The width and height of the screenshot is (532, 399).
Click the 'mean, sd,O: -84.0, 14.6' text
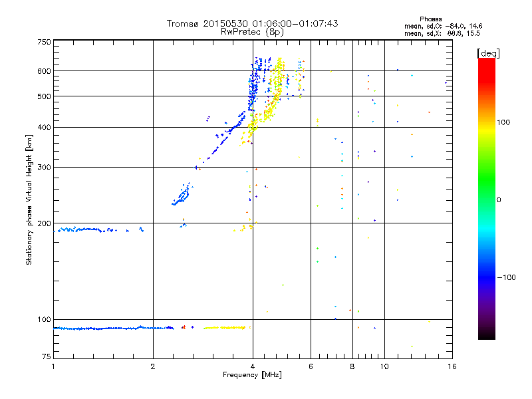click(443, 26)
